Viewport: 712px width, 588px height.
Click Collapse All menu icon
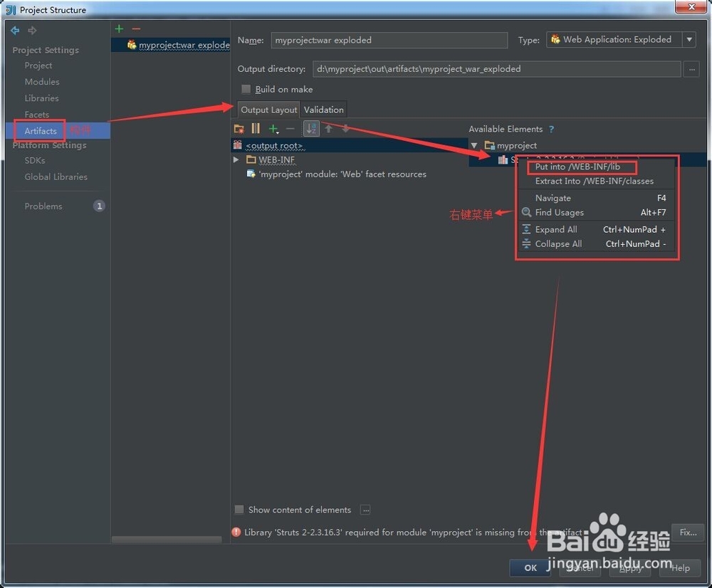(x=526, y=244)
